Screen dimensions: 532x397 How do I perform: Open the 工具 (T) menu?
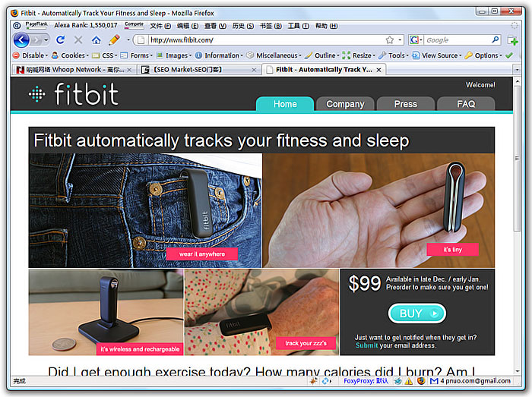[298, 26]
